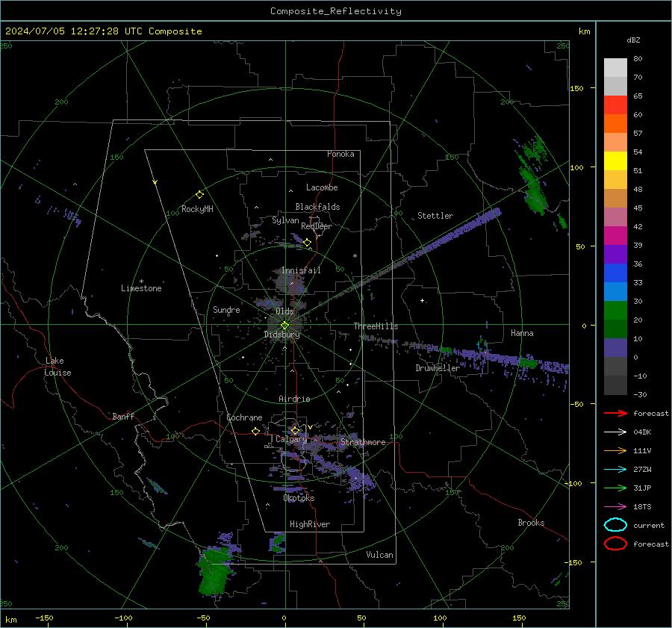Click the green storm echo northeast of Stettler

click(x=532, y=175)
